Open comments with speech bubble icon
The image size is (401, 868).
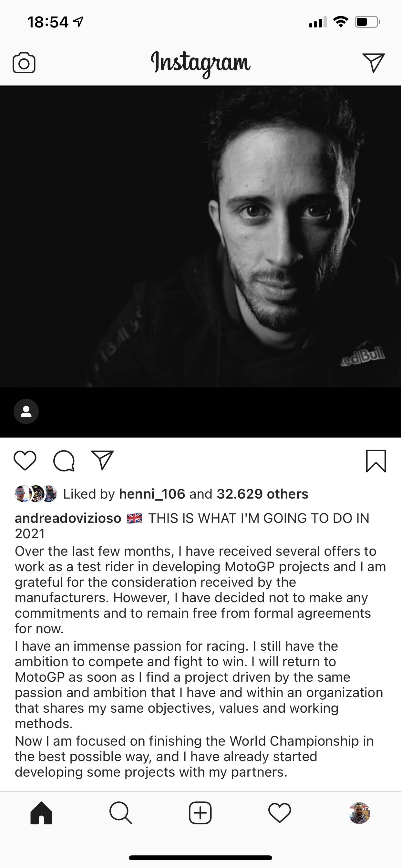coord(64,460)
